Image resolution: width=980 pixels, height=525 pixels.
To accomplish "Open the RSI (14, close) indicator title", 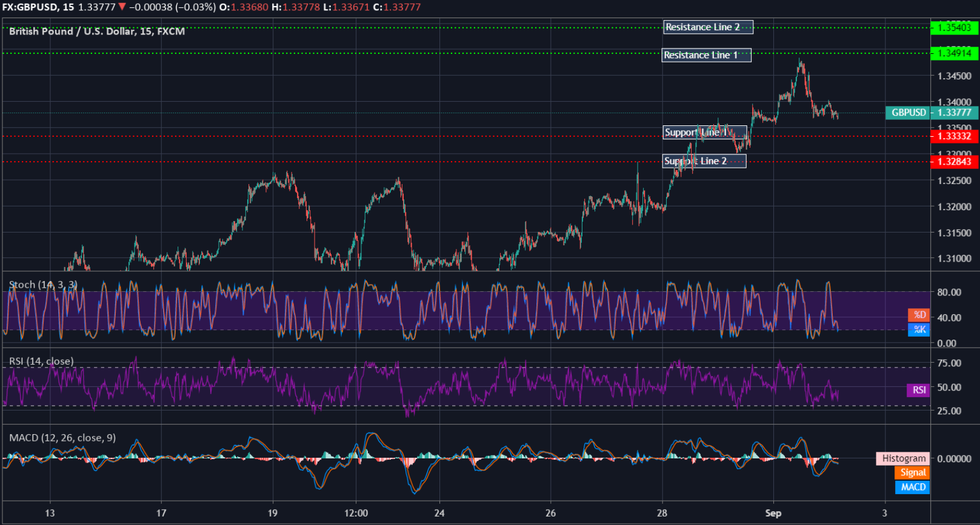I will coord(41,362).
